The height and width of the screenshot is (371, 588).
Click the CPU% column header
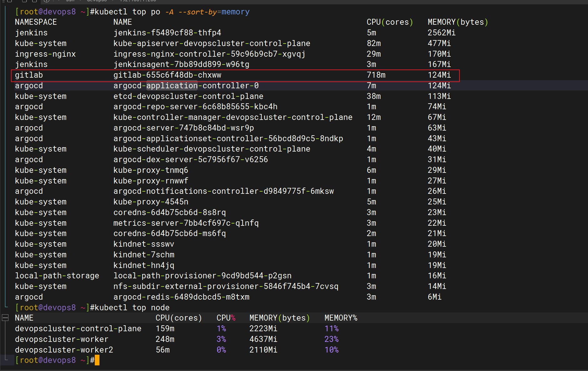pyautogui.click(x=226, y=318)
